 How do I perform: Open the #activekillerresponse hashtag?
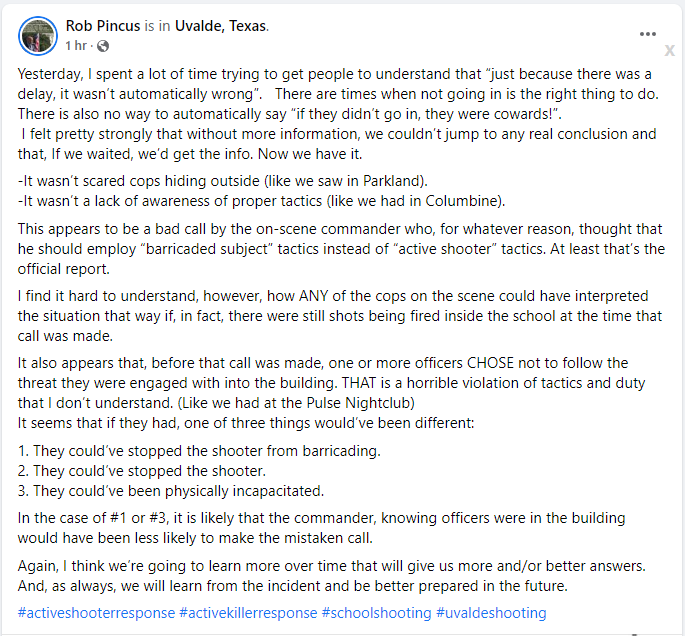coord(248,613)
